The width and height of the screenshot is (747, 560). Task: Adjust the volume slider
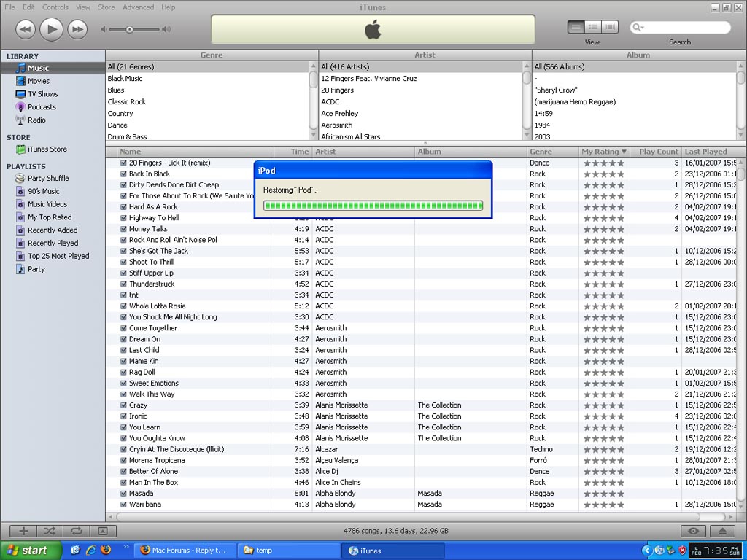pos(130,30)
